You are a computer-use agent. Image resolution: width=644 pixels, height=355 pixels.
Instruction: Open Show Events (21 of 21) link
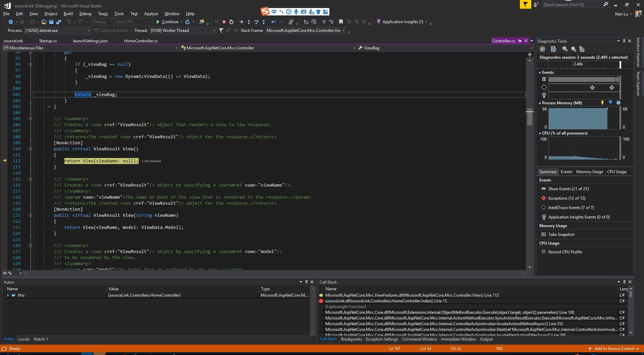(568, 189)
